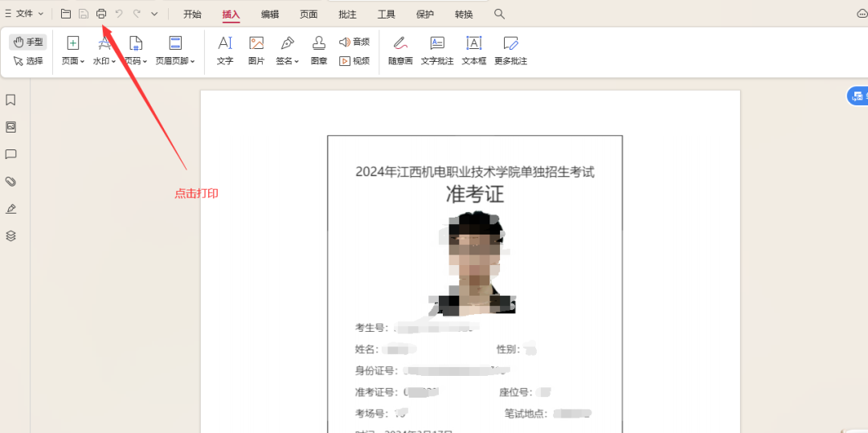
Task: Switch to the 编辑 tab
Action: [x=269, y=14]
